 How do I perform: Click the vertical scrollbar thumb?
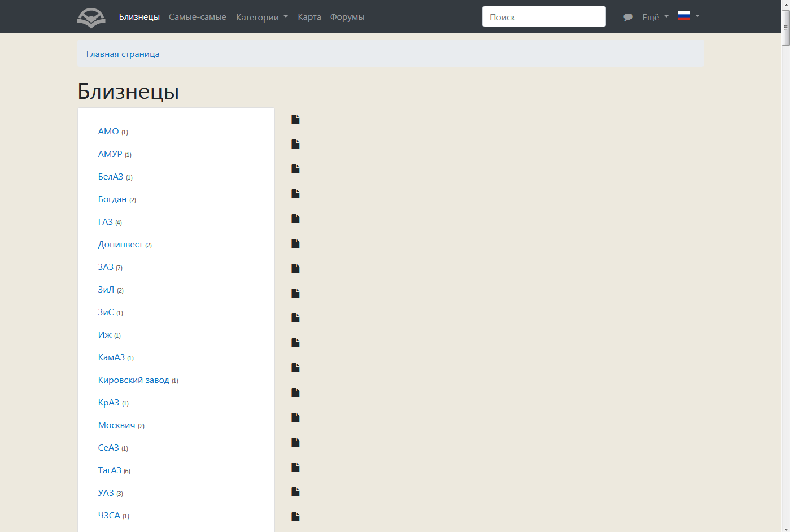tap(785, 27)
